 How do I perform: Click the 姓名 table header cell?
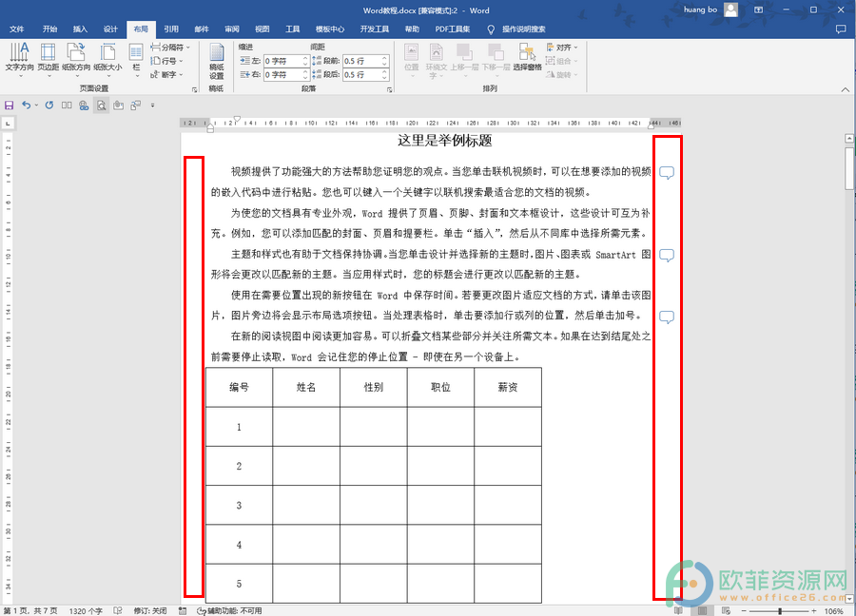(x=306, y=387)
